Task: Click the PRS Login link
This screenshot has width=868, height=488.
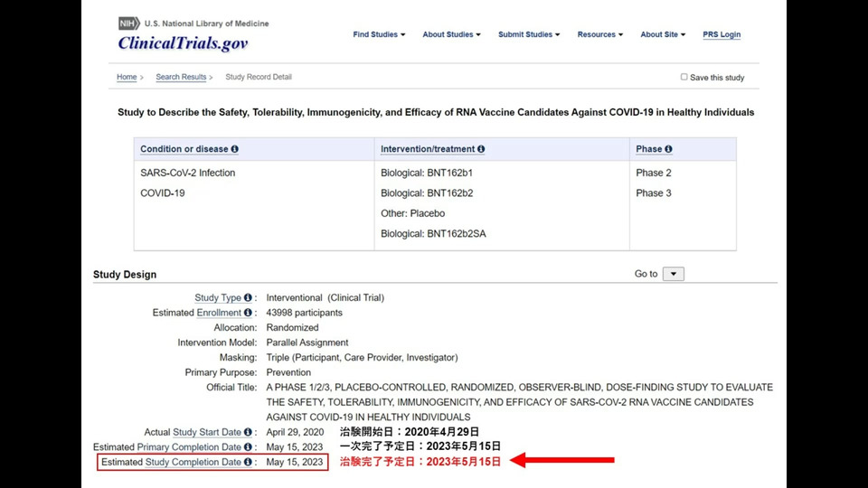Action: [722, 34]
